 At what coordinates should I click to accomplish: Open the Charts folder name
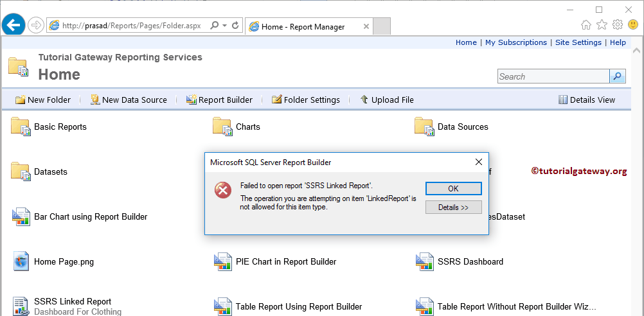(248, 127)
